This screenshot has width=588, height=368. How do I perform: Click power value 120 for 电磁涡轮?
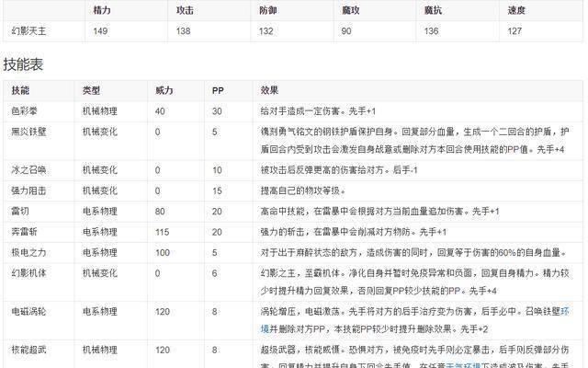163,312
